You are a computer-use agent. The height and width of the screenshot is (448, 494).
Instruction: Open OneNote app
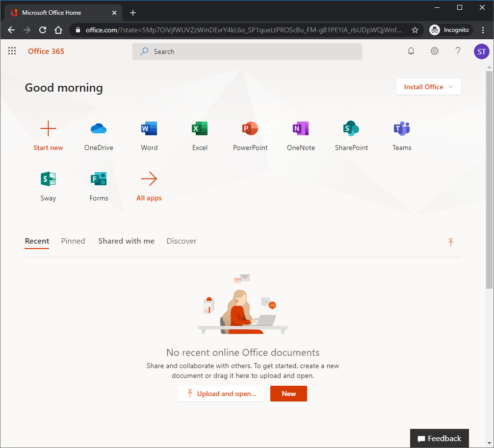(301, 129)
